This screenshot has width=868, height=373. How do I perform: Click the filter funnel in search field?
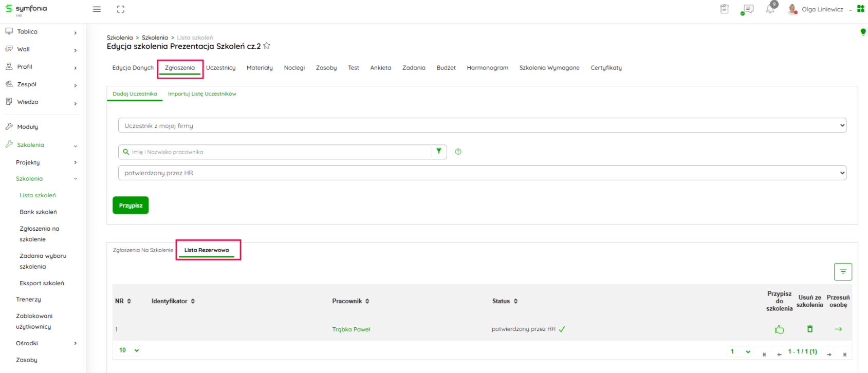(x=439, y=151)
